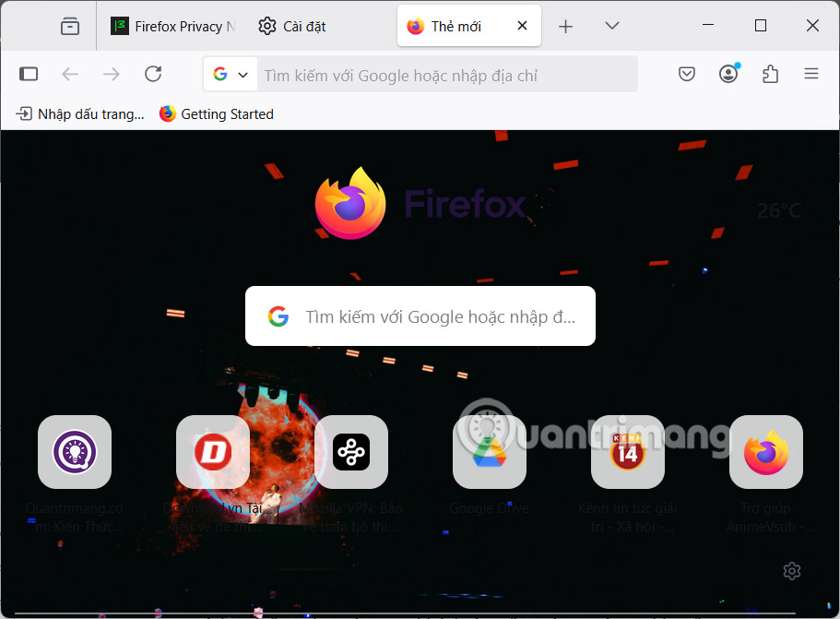
Task: Open new tab personalization gear
Action: [791, 570]
